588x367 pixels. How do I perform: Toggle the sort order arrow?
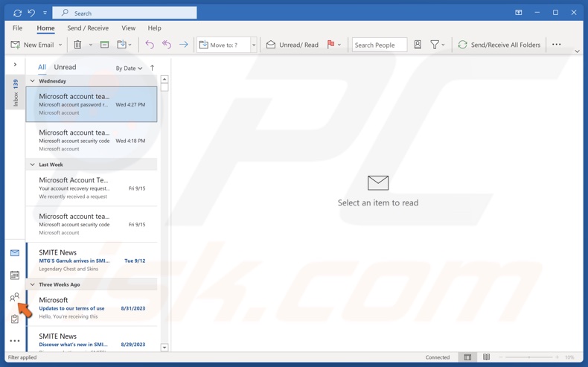[153, 68]
